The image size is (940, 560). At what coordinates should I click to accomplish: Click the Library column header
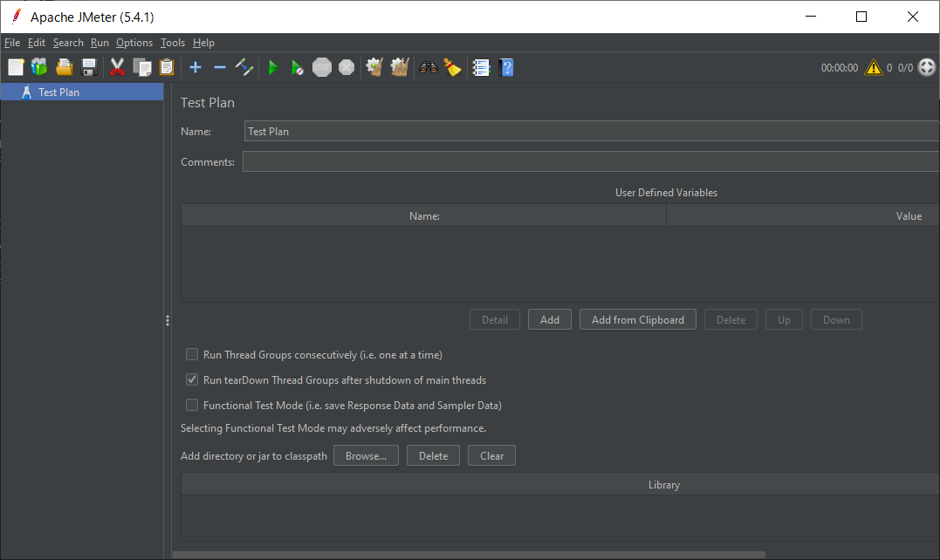(663, 484)
